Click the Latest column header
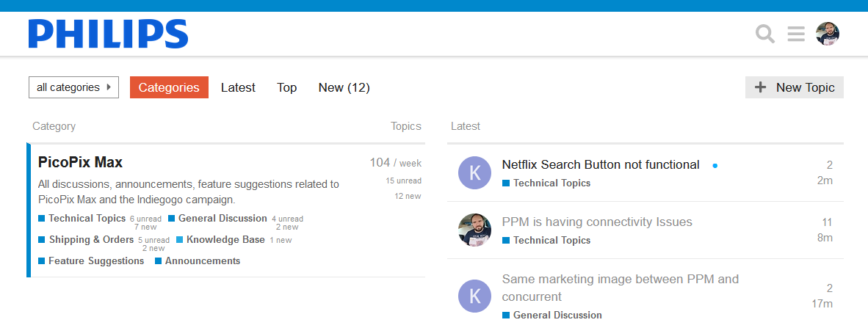Viewport: 868px width, 328px height. 466,126
